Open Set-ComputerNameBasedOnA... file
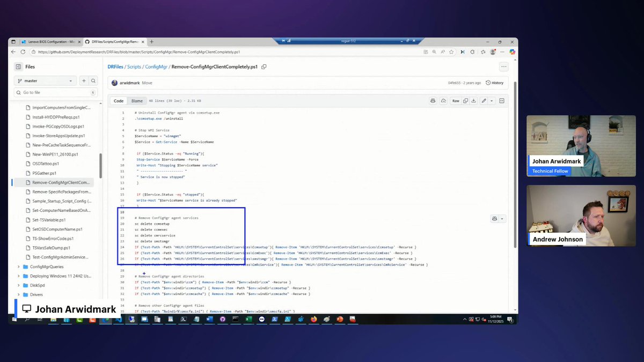 click(62, 210)
